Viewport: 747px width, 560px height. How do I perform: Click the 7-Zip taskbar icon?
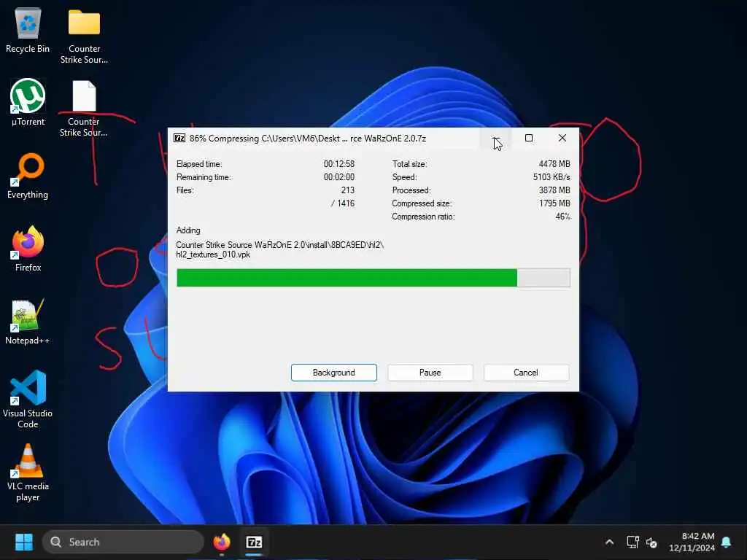tap(254, 542)
